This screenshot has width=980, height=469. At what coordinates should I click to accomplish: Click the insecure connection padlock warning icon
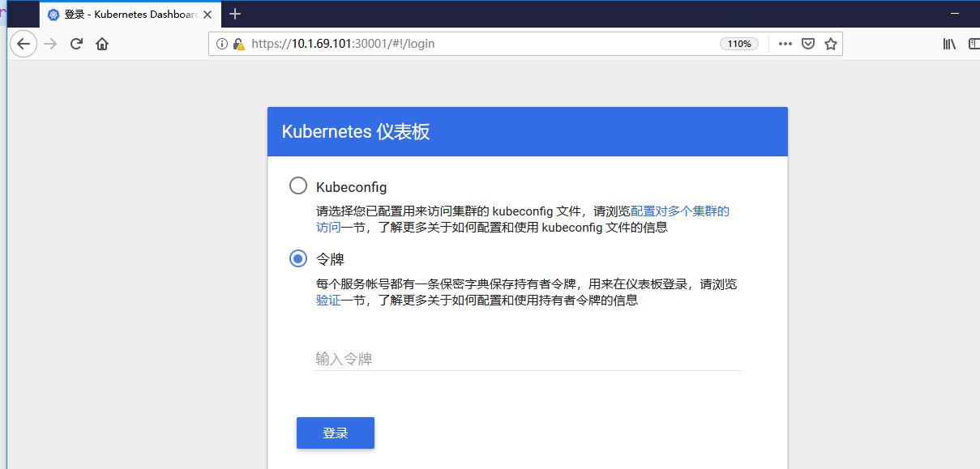(x=238, y=44)
